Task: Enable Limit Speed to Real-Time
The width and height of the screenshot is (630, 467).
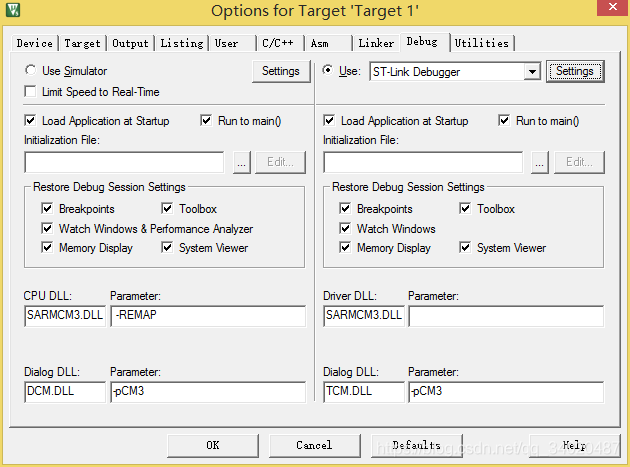Action: [x=32, y=92]
